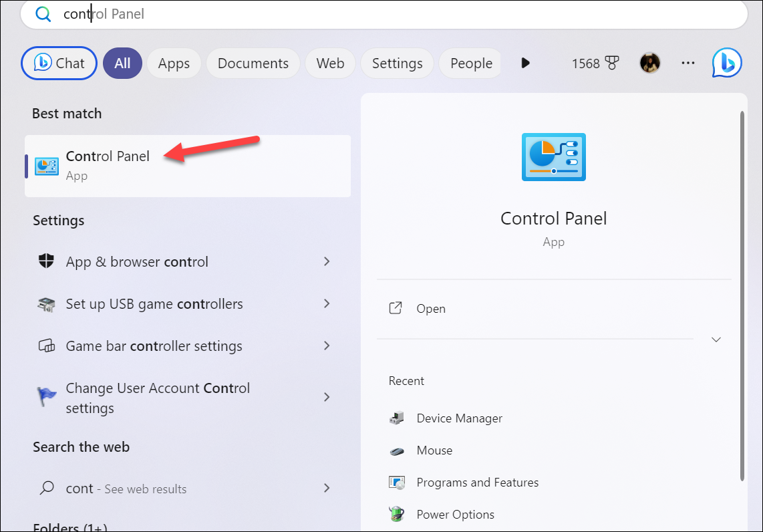This screenshot has height=532, width=763.
Task: Open the three-dot more options menu
Action: point(688,63)
